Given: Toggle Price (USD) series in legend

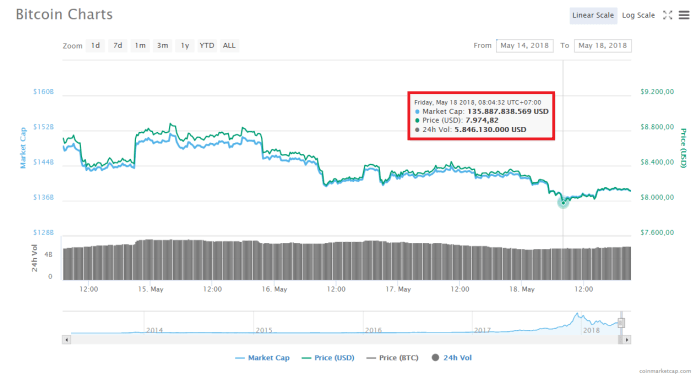Looking at the screenshot, I should click(x=328, y=358).
